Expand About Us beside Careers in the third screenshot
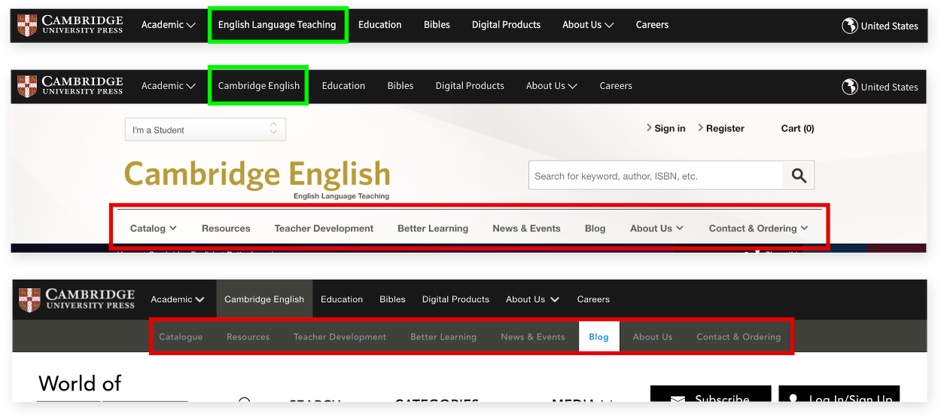The image size is (941, 417). click(x=532, y=299)
